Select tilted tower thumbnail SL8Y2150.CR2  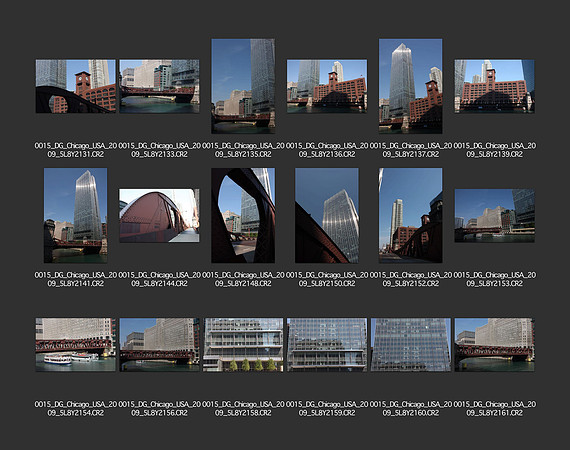327,215
